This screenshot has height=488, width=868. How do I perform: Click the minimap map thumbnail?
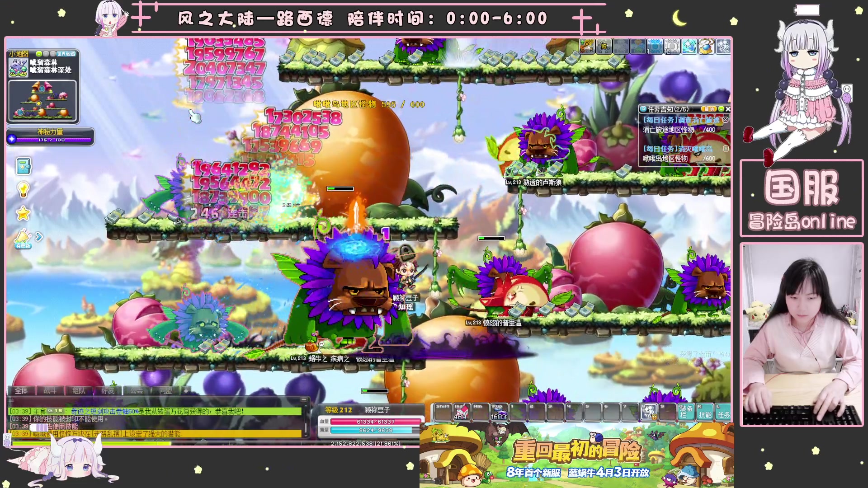point(42,102)
